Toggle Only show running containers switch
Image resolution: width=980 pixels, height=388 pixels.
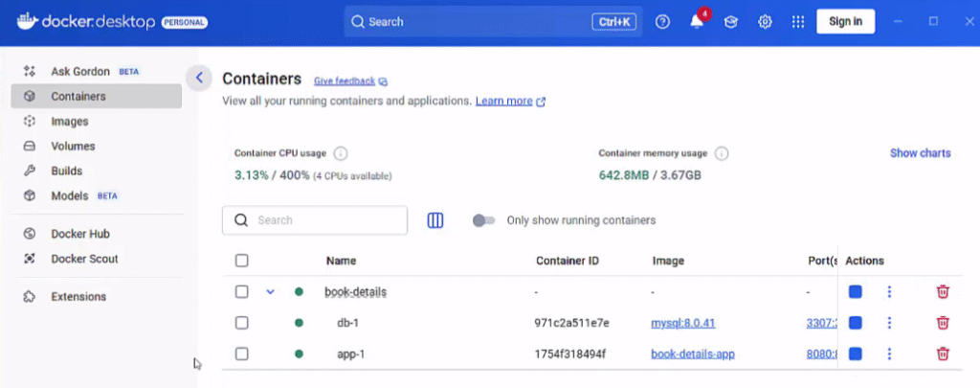(x=483, y=220)
